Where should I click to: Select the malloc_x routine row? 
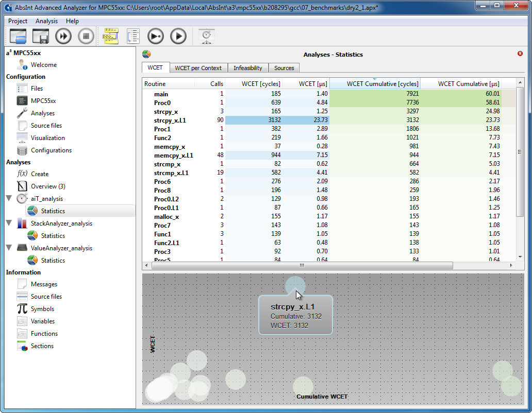[x=329, y=216]
